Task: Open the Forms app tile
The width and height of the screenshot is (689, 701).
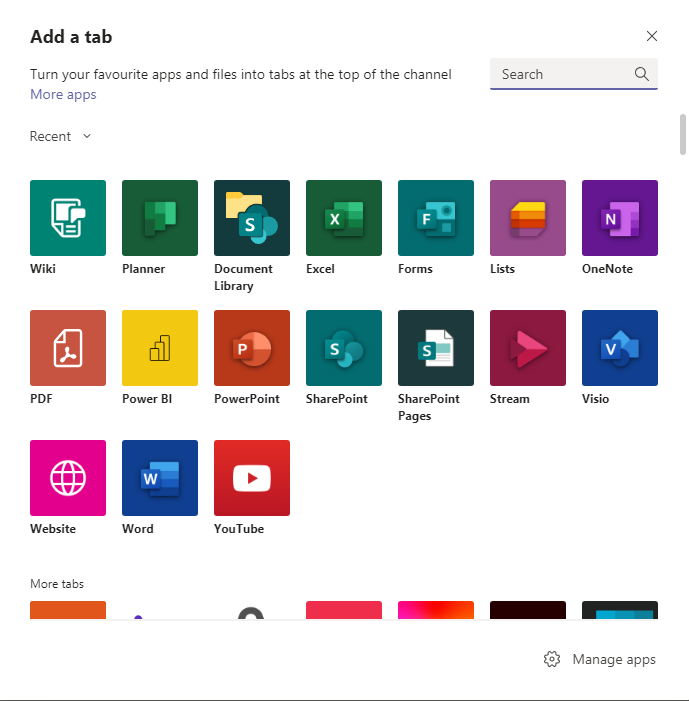Action: point(436,218)
